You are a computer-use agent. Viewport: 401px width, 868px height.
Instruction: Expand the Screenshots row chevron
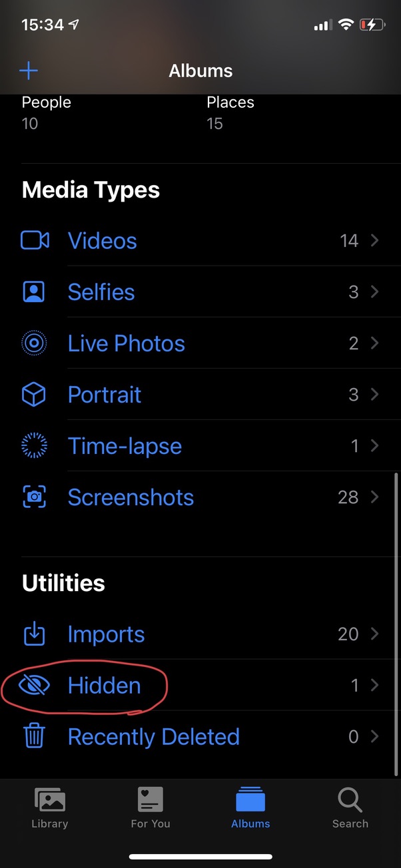tap(374, 497)
